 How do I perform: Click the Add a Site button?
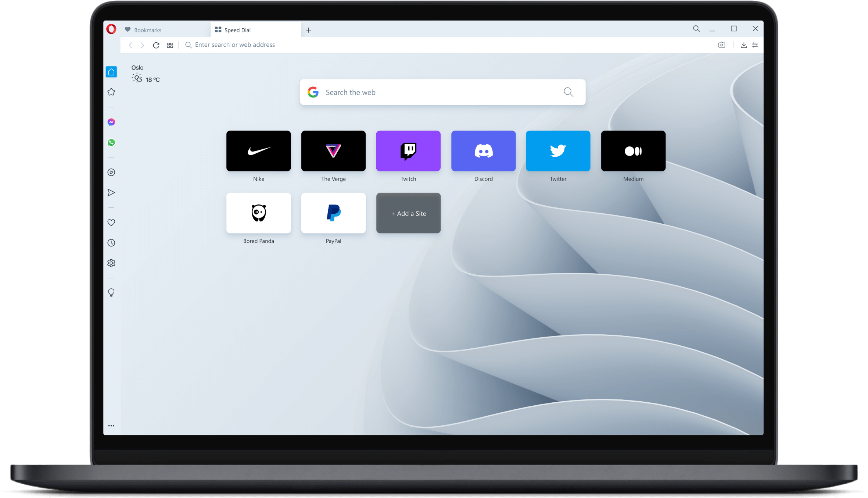[x=408, y=213]
